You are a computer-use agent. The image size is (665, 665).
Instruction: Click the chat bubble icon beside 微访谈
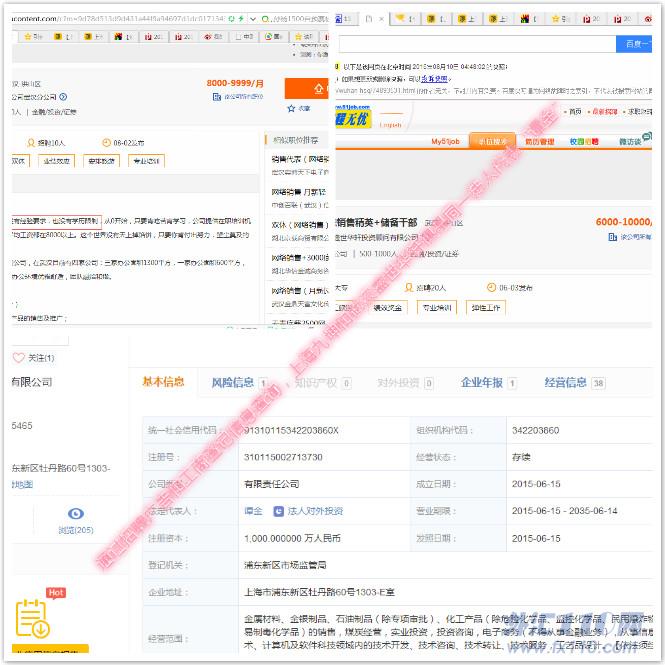[646, 136]
